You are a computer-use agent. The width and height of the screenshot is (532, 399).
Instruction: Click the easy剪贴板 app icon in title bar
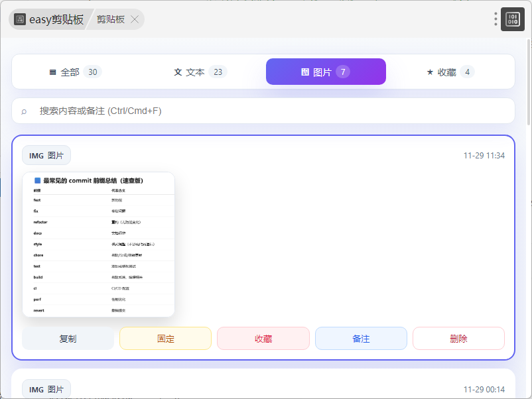click(x=20, y=19)
